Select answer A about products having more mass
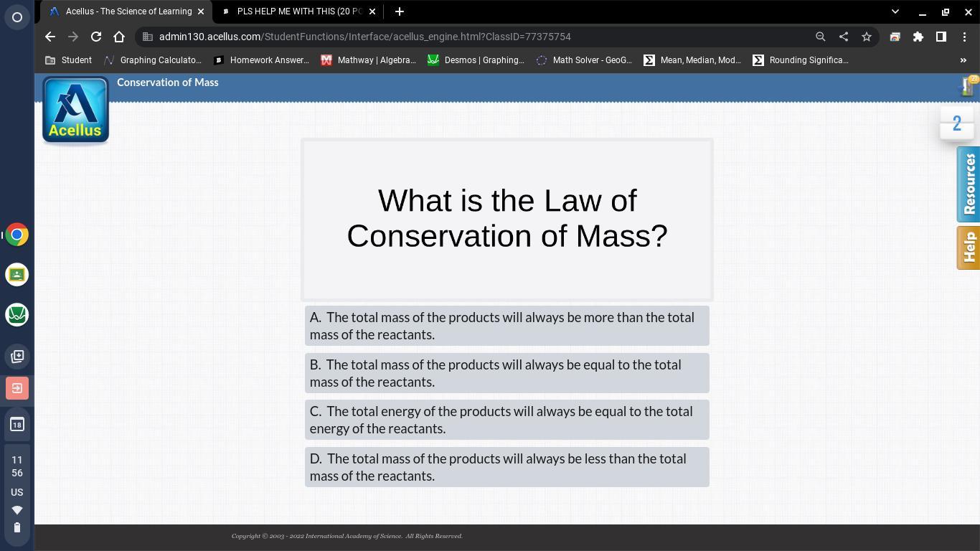This screenshot has height=551, width=980. pyautogui.click(x=507, y=326)
